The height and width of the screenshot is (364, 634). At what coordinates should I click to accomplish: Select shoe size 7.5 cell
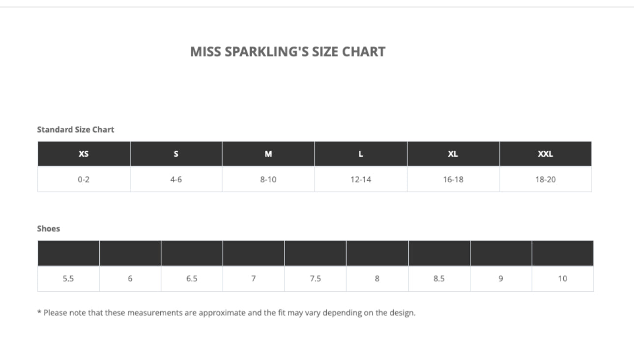pos(315,279)
